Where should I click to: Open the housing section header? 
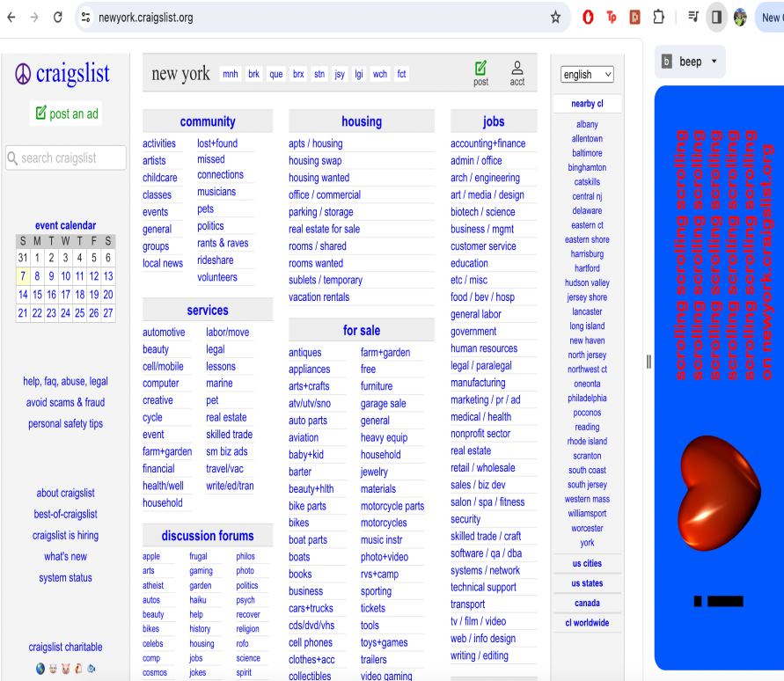click(x=362, y=121)
